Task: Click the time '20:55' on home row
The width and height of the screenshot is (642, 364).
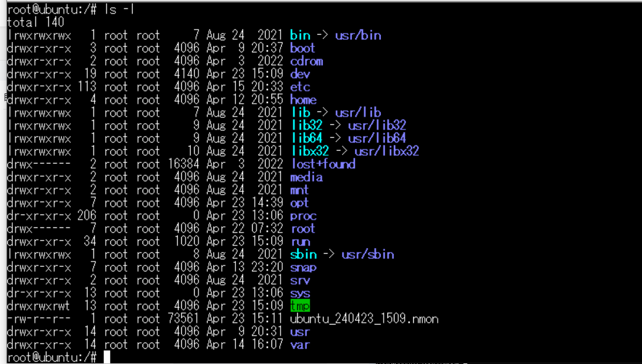Action: 267,100
